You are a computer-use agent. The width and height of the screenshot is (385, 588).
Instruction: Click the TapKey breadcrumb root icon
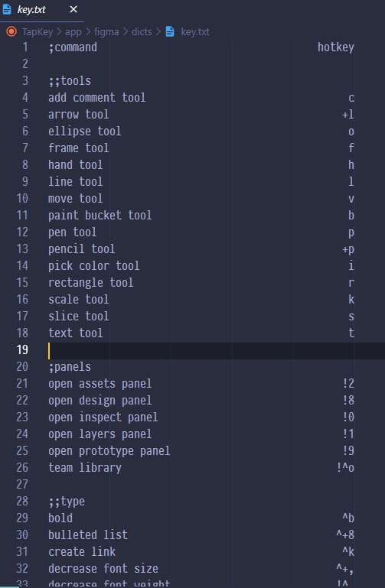(11, 31)
